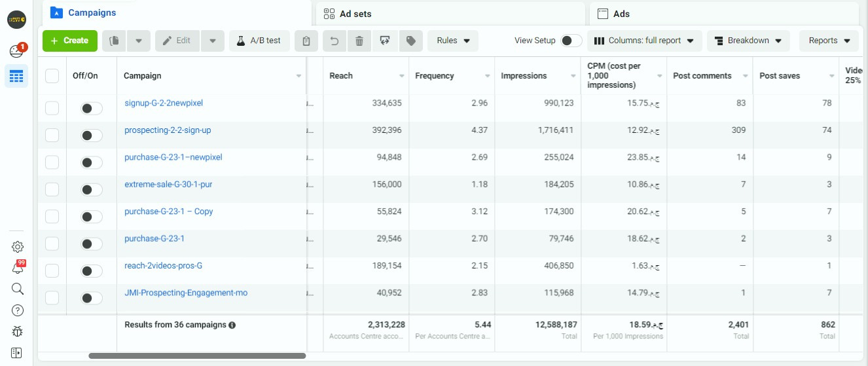Viewport: 868px width, 366px height.
Task: Open the Reach column header menu arrow
Action: tap(401, 76)
